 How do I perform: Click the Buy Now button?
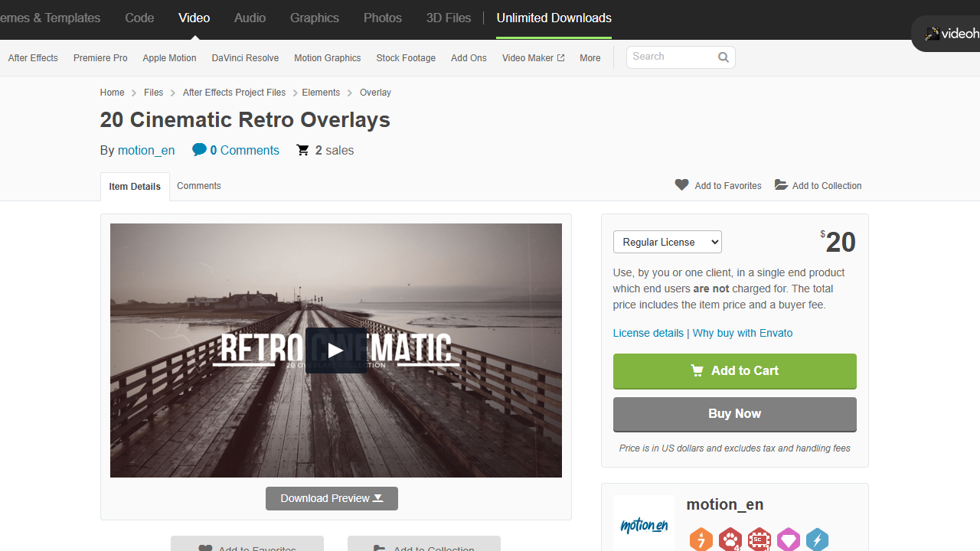[x=734, y=414]
